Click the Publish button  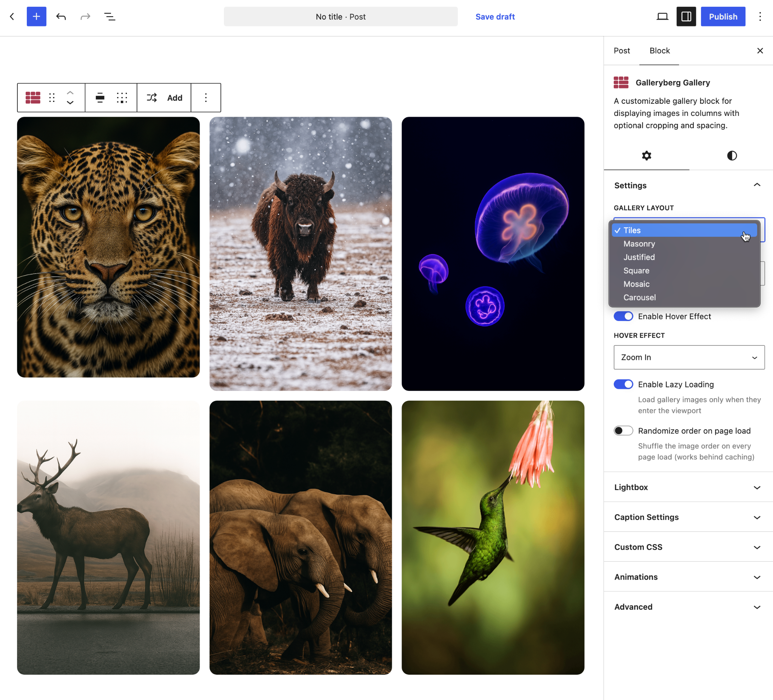coord(723,17)
